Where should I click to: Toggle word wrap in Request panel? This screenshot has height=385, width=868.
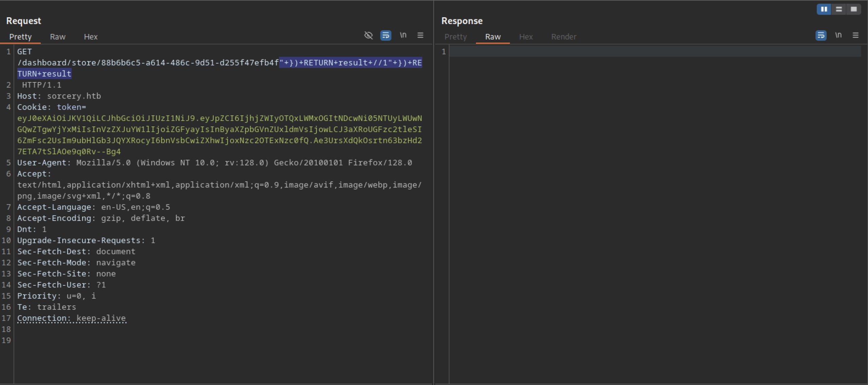[386, 35]
